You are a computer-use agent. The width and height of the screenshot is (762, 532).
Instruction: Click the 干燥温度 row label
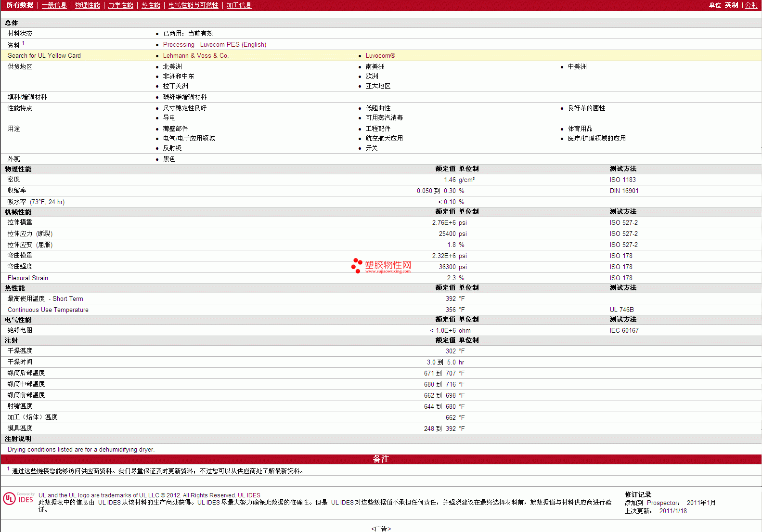[x=20, y=351]
